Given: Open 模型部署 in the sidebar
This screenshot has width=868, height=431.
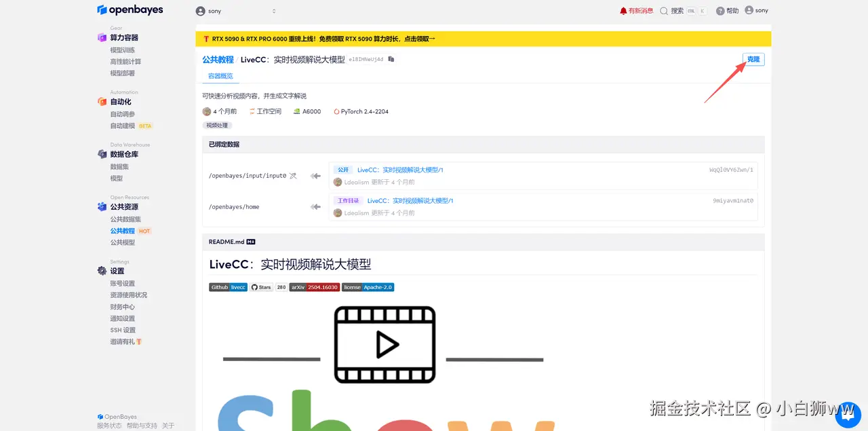Looking at the screenshot, I should (x=123, y=73).
